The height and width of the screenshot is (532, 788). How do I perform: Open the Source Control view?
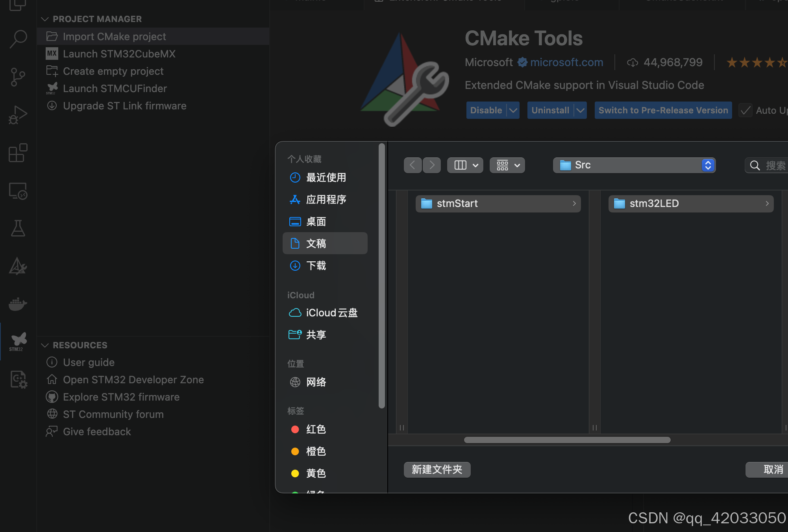[18, 77]
